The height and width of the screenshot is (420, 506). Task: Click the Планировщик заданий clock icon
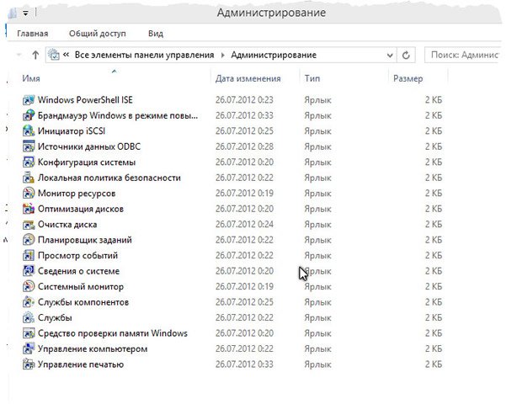[x=29, y=240]
